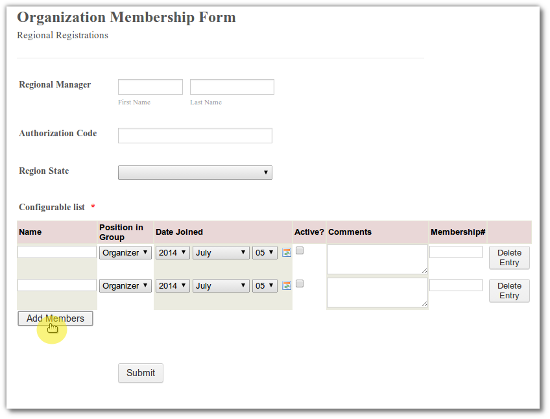Click the Authorization Code text field
Image resolution: width=550 pixels, height=419 pixels.
click(x=195, y=136)
